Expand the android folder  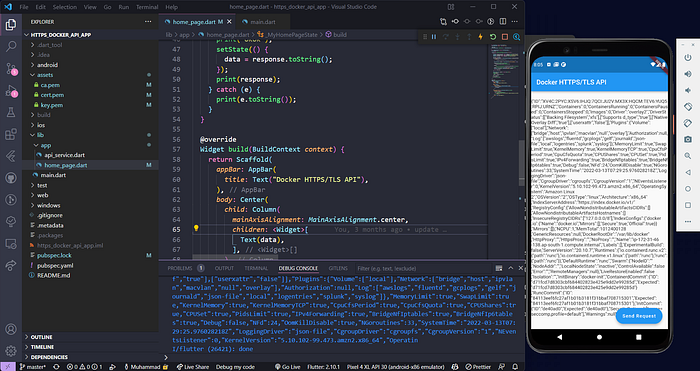pos(90,65)
